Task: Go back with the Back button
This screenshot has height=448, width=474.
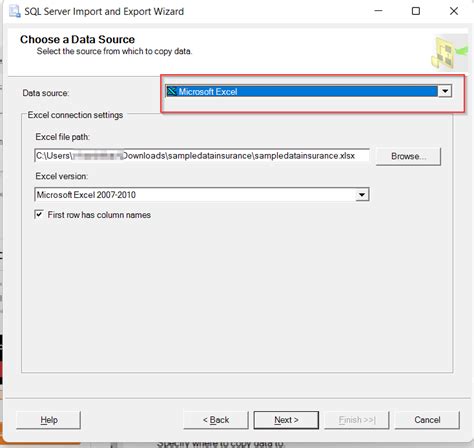Action: (x=216, y=420)
